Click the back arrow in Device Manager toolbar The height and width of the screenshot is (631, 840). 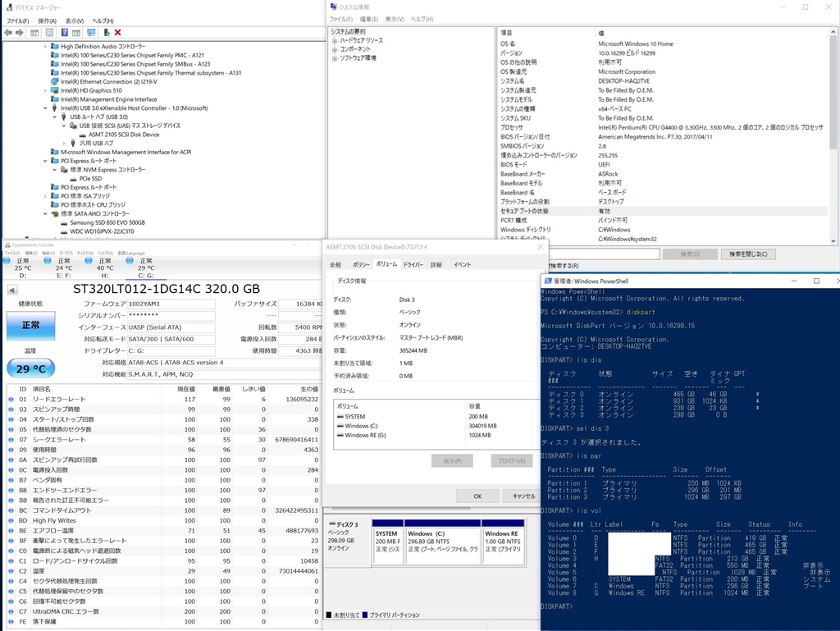(x=8, y=32)
